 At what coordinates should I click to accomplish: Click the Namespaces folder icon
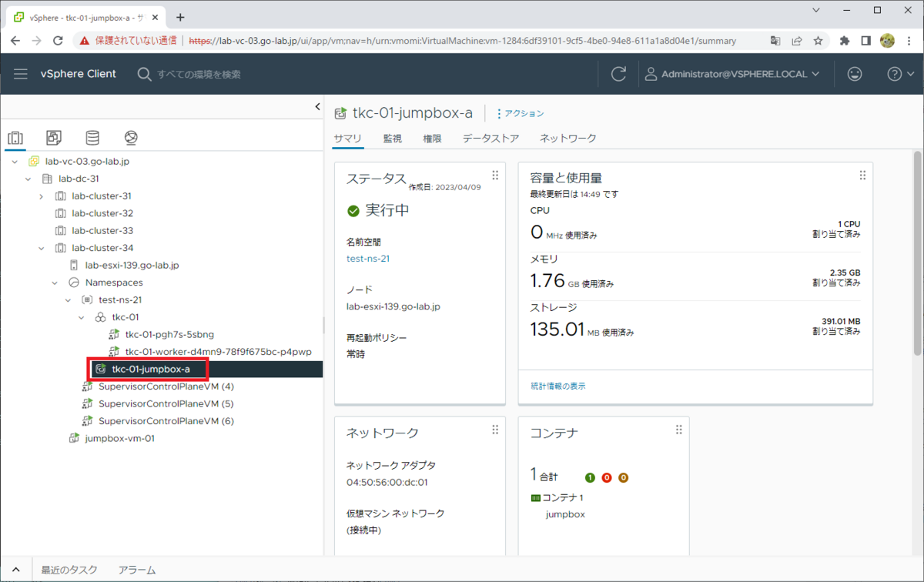click(74, 283)
